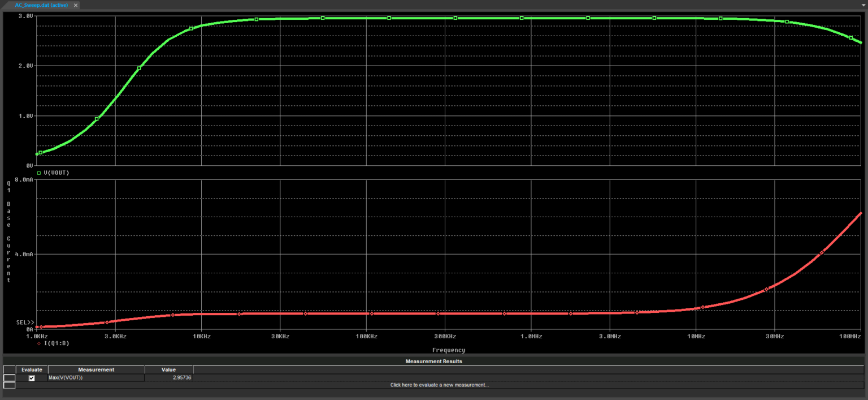This screenshot has height=400, width=868.
Task: Click the Measurement column header
Action: [96, 370]
